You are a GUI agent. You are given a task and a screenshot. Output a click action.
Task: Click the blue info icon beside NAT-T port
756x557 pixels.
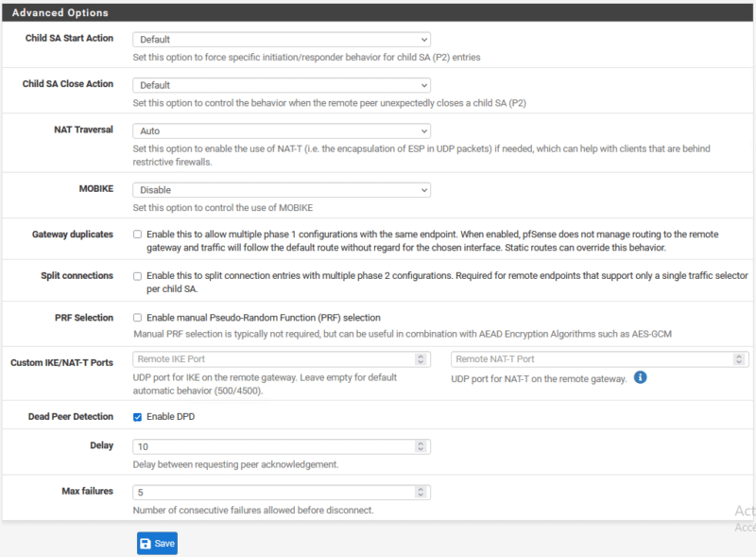(640, 377)
